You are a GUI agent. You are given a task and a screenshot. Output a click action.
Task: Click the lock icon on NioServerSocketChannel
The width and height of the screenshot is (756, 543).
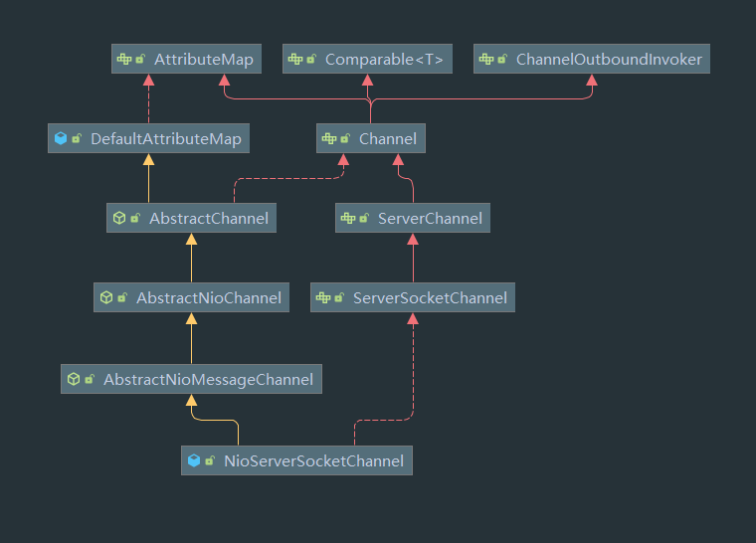[x=210, y=461]
